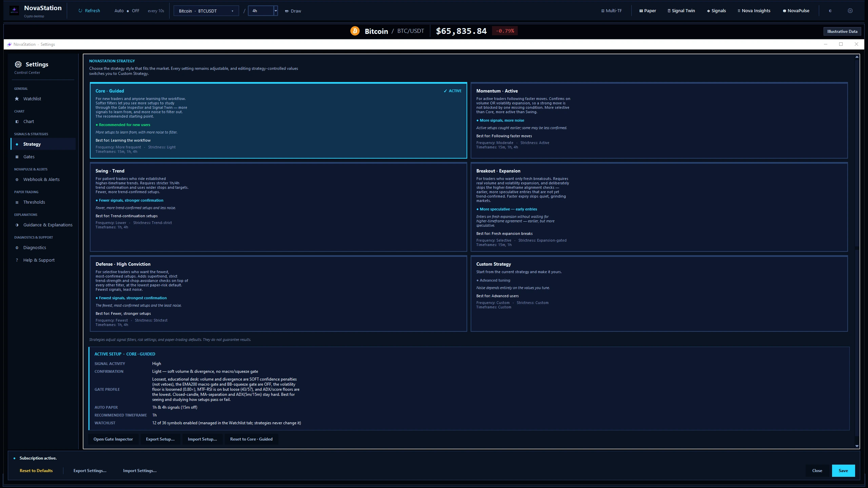
Task: Open the Diagnostics section
Action: tap(43, 247)
